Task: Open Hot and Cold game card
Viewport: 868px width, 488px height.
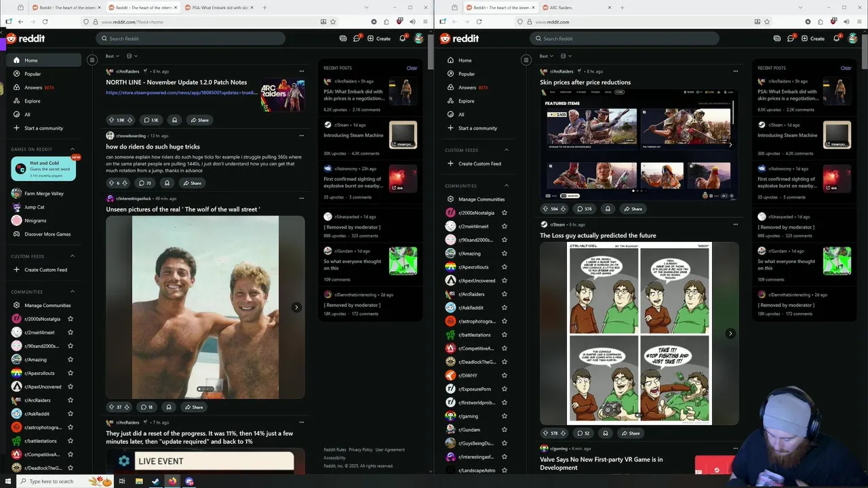Action: coord(43,169)
